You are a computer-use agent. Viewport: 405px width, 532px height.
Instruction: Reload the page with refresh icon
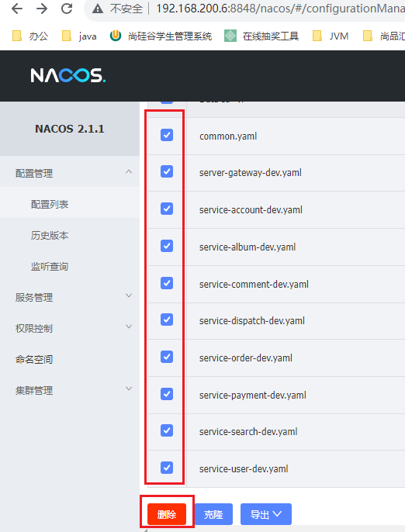(x=67, y=9)
